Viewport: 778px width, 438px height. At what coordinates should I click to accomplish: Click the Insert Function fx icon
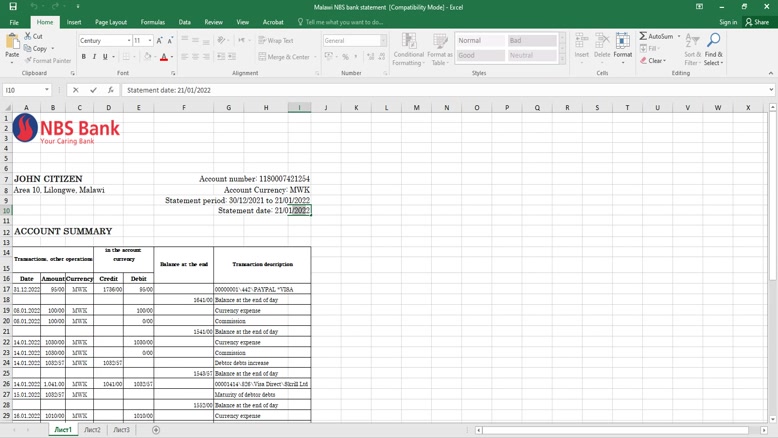click(x=110, y=90)
